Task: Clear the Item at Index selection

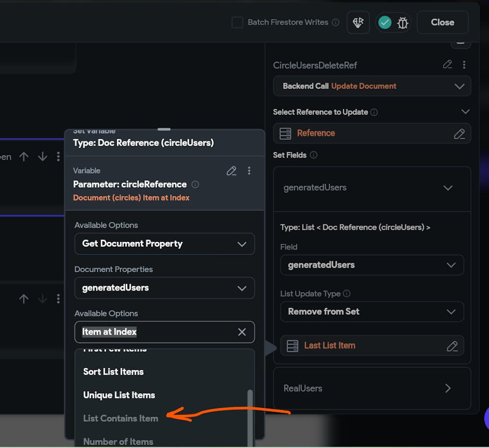Action: point(242,332)
